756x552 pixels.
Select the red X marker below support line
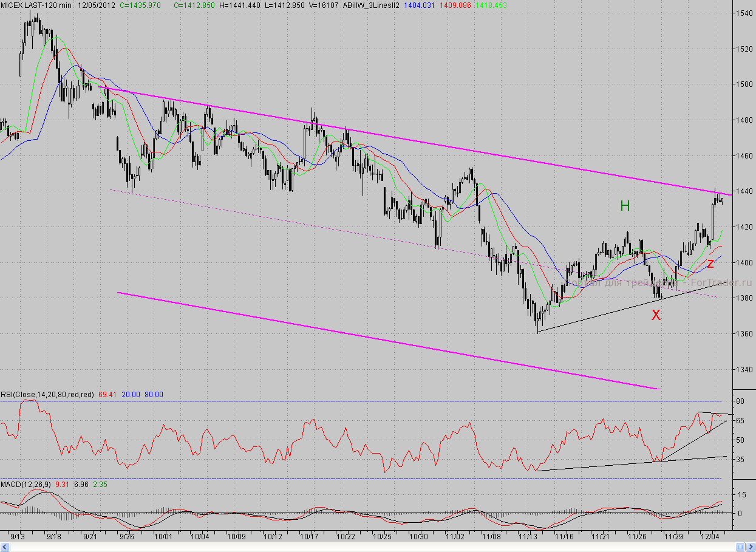[656, 315]
